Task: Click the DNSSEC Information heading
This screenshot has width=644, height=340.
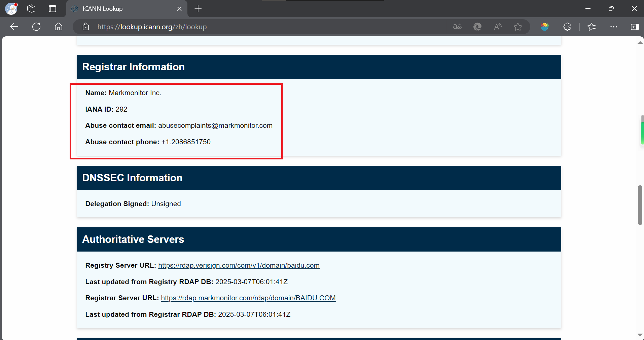Action: point(132,178)
